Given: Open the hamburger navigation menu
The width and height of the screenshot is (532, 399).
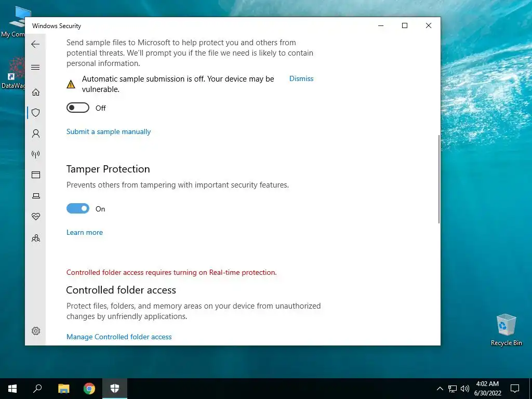Looking at the screenshot, I should pyautogui.click(x=35, y=67).
